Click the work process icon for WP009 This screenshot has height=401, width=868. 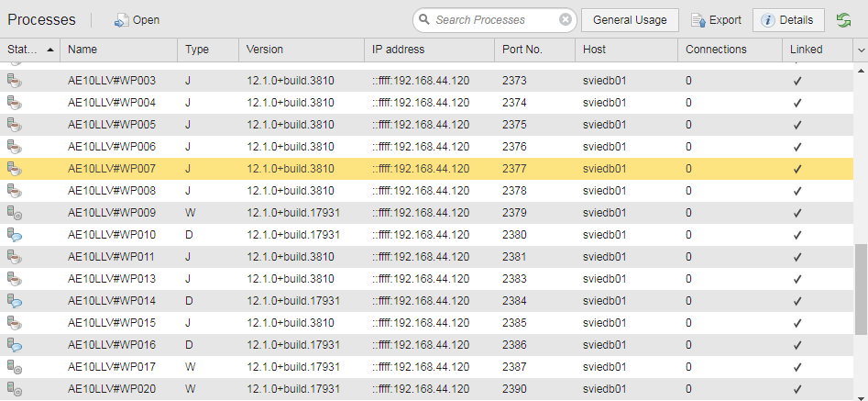(x=15, y=213)
